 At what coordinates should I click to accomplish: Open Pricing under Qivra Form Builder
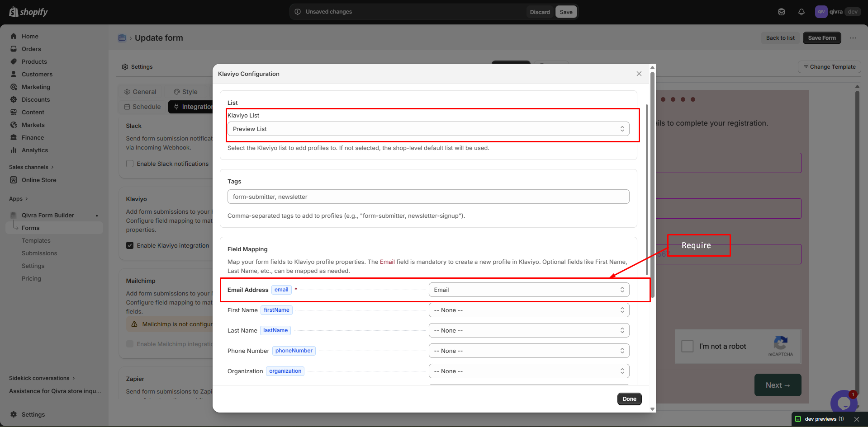(x=31, y=278)
